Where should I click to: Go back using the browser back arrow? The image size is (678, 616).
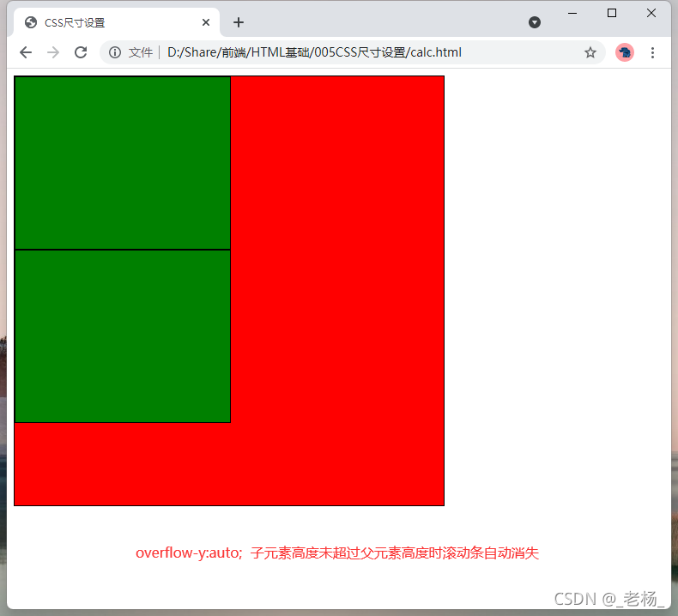click(26, 52)
